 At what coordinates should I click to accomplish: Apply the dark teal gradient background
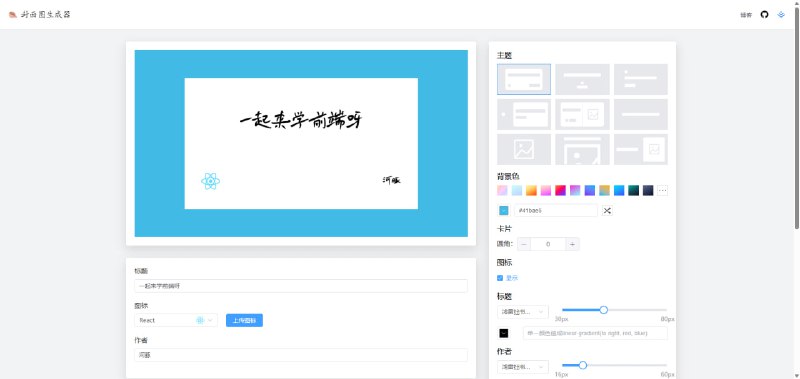coord(633,190)
